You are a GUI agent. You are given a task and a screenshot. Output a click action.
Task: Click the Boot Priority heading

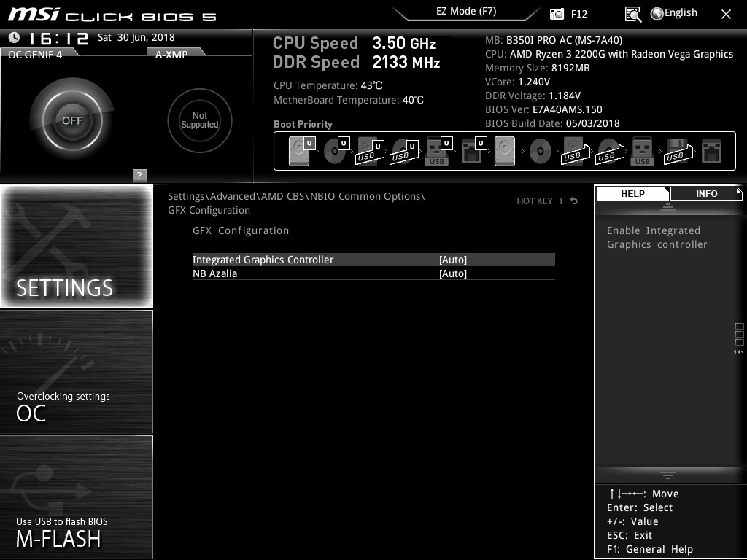coord(303,124)
